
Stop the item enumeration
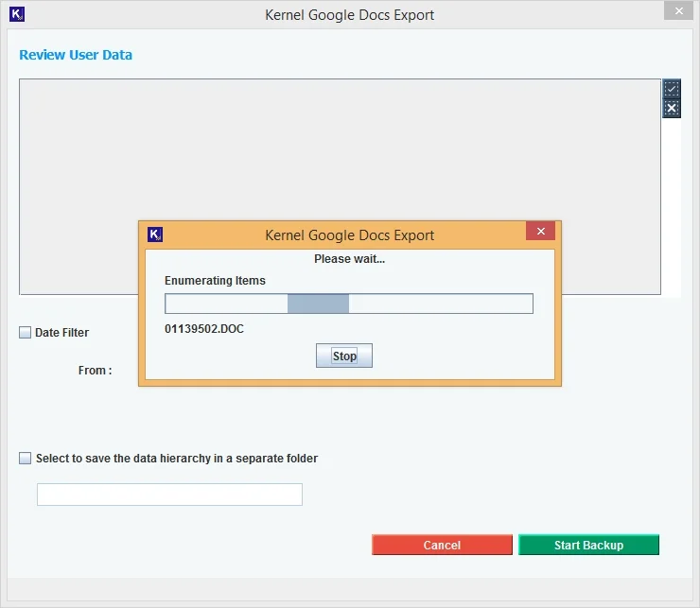[x=344, y=356]
